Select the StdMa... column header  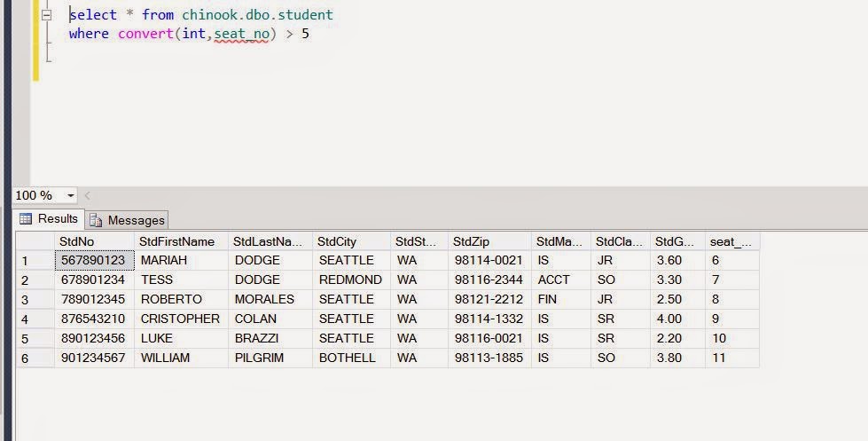pyautogui.click(x=560, y=241)
